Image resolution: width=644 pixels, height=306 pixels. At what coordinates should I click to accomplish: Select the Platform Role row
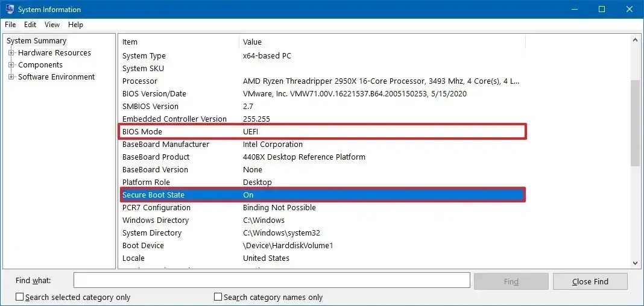click(323, 182)
